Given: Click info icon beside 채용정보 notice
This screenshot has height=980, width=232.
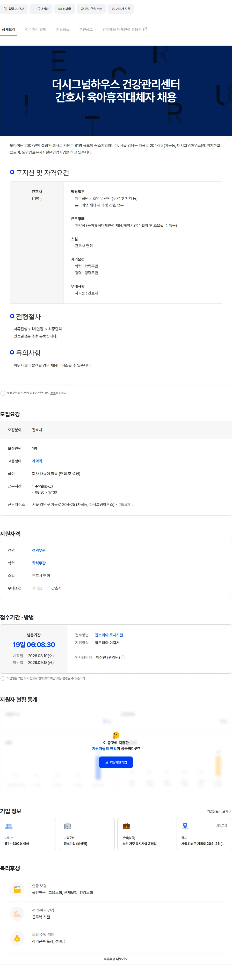Looking at the screenshot, I should (x=3, y=393).
